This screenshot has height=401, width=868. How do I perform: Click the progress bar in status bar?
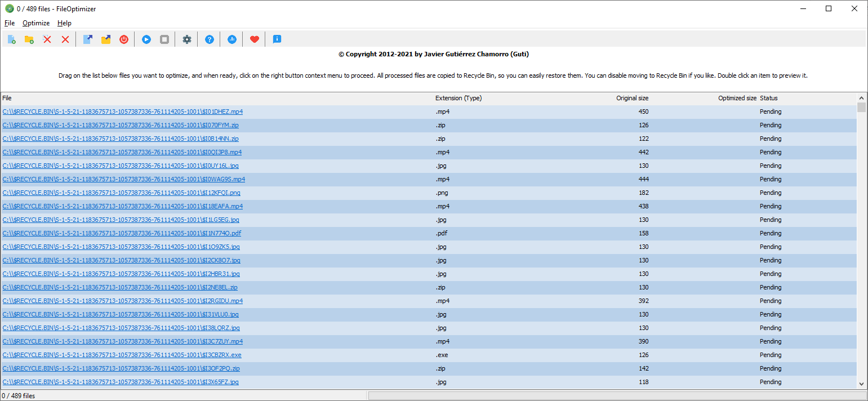coord(617,396)
